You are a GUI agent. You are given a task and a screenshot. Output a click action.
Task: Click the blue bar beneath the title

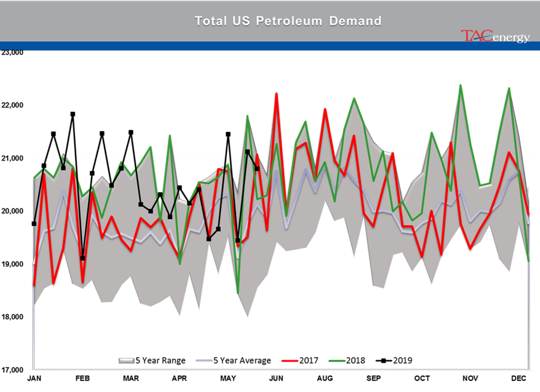[270, 45]
